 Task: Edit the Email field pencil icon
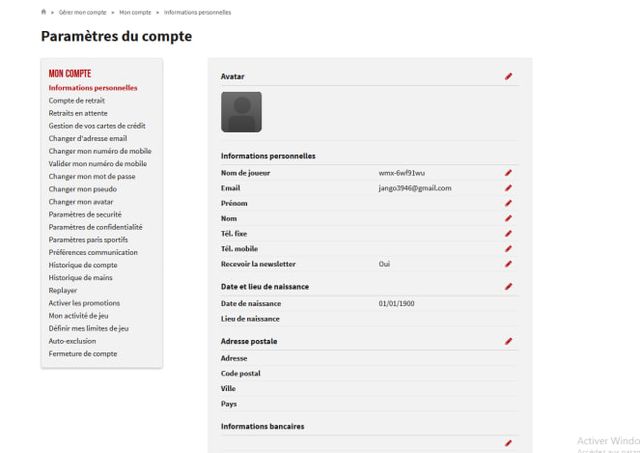tap(508, 188)
